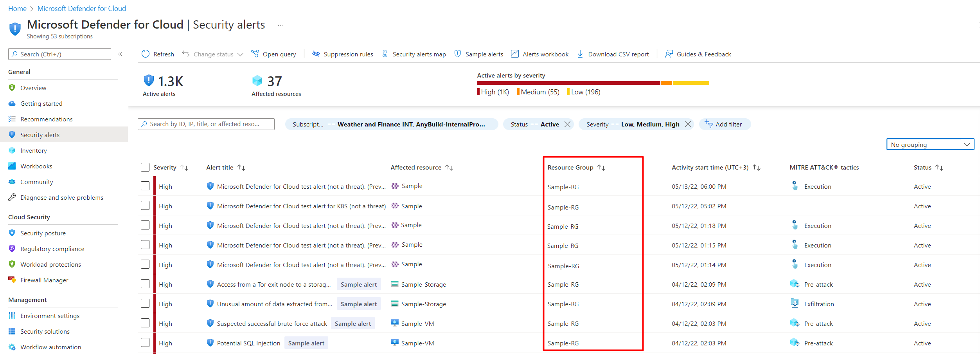Remove the Status == Active filter
Image resolution: width=980 pixels, height=354 pixels.
[x=567, y=124]
